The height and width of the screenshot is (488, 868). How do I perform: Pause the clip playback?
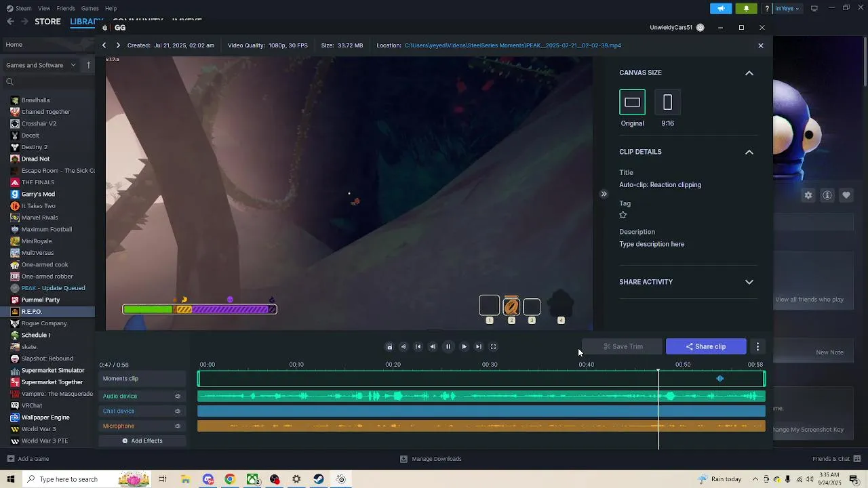pyautogui.click(x=448, y=346)
